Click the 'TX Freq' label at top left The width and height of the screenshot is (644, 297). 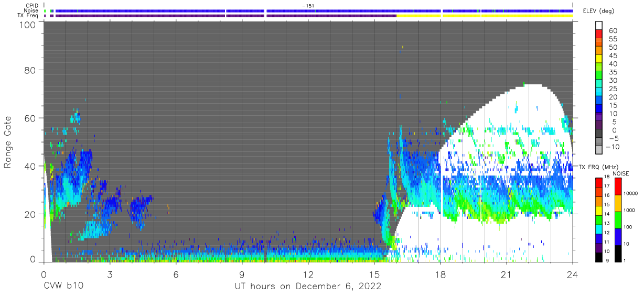(28, 16)
